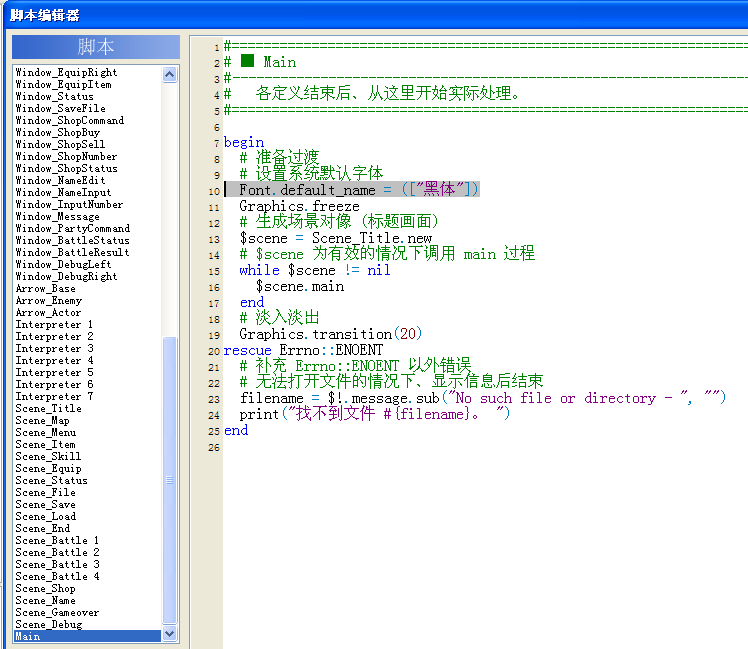This screenshot has height=649, width=748.
Task: Click the filename = $!.message.sub line
Action: coord(483,398)
